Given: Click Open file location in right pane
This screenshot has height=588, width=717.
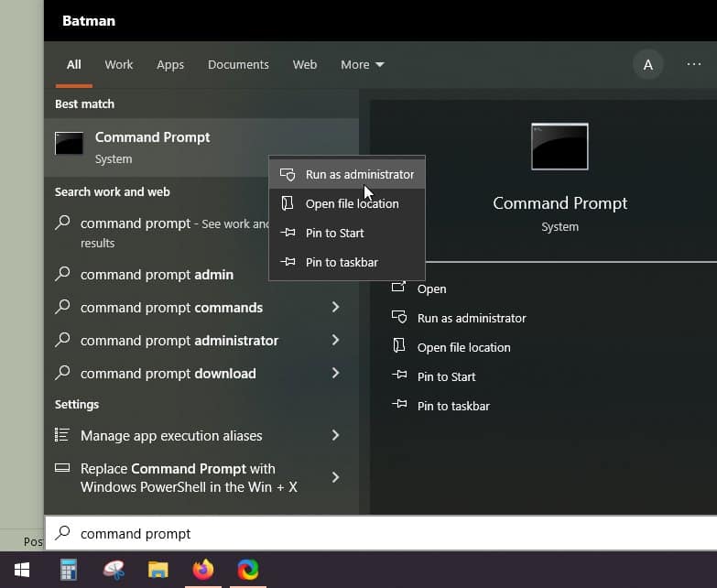Looking at the screenshot, I should [x=463, y=347].
